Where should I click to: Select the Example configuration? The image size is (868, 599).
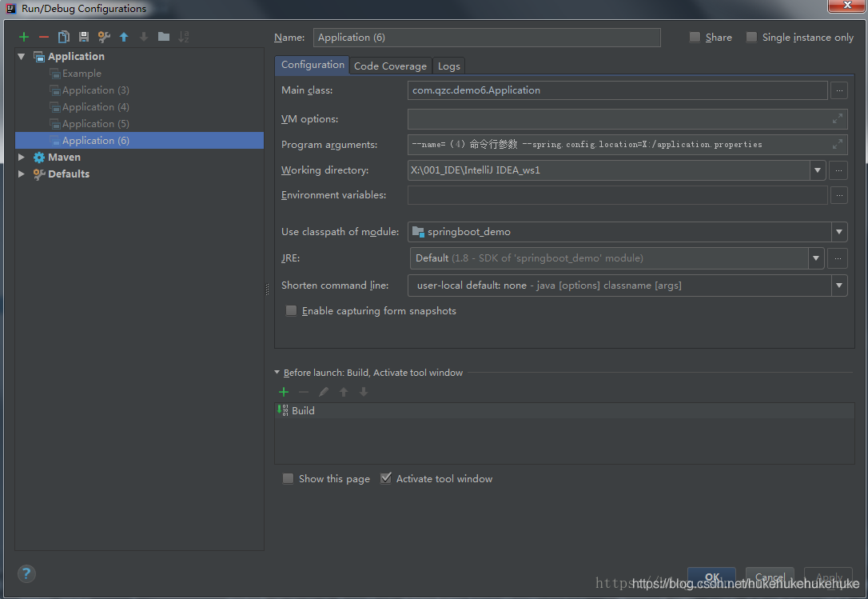pyautogui.click(x=82, y=74)
